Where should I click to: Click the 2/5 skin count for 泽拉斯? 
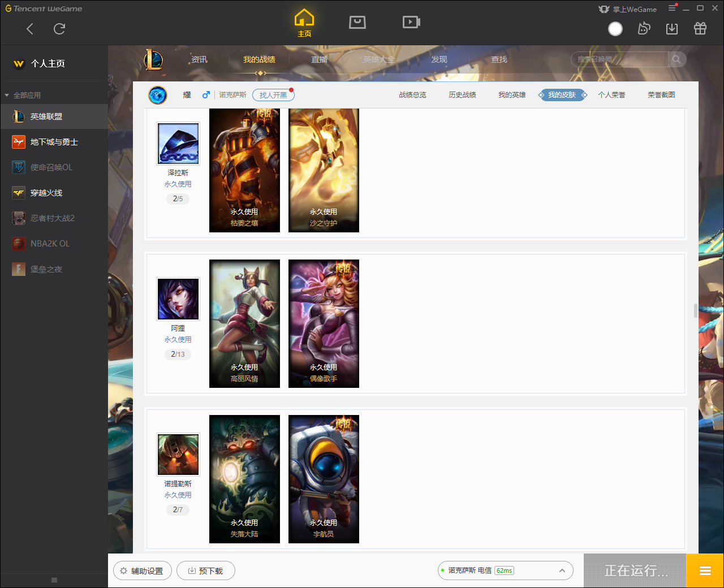(178, 199)
